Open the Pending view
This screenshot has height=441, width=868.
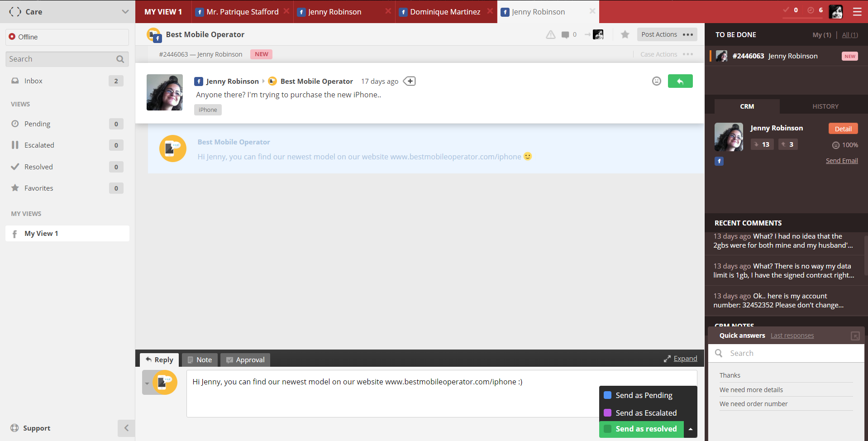[x=67, y=124]
